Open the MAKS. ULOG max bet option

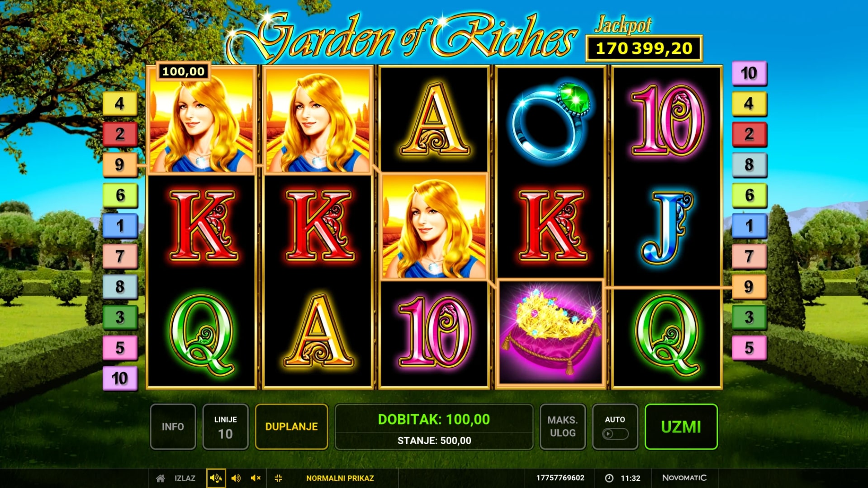click(563, 426)
